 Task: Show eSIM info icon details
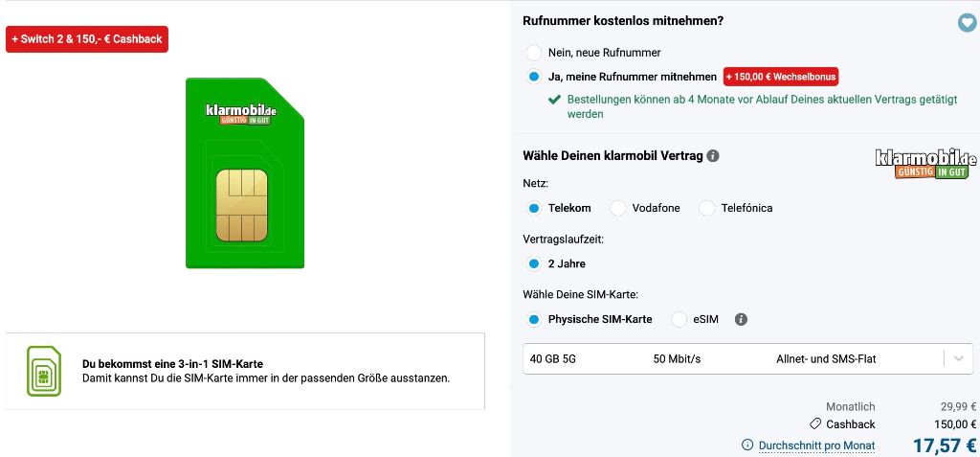tap(742, 319)
